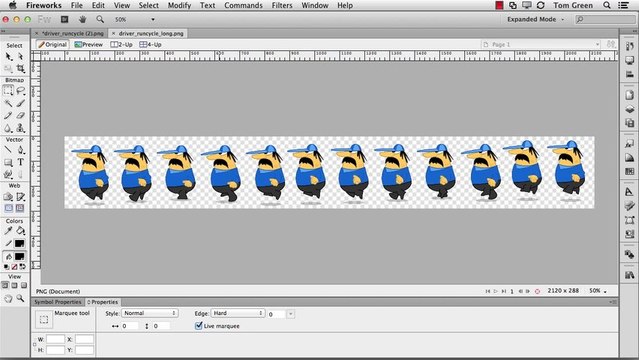This screenshot has width=639, height=360.
Task: Select the Pen tool
Action: coord(20,150)
